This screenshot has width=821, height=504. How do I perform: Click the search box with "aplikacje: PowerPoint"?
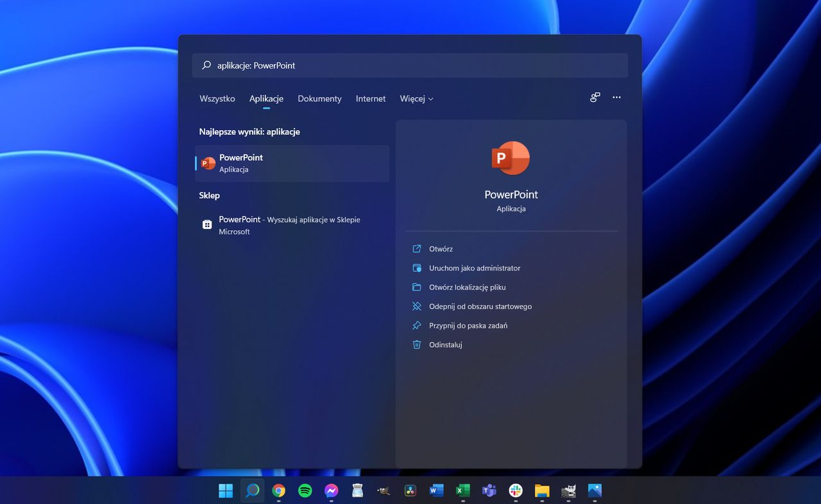pyautogui.click(x=410, y=65)
